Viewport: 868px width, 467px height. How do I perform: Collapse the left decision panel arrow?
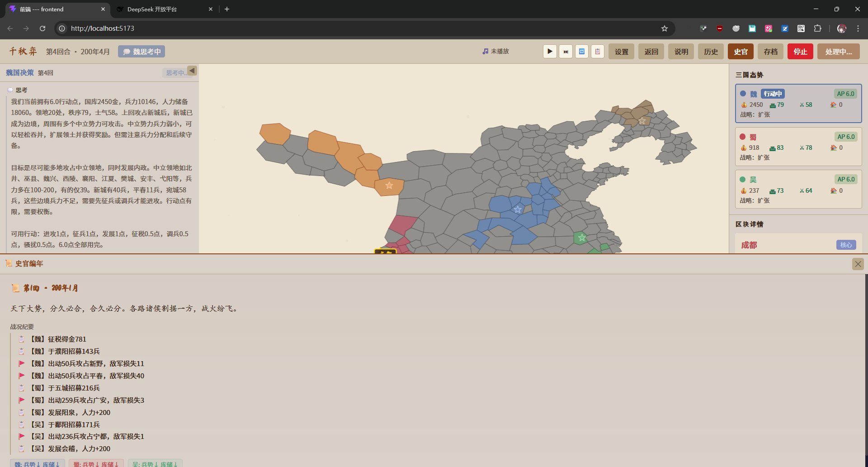[192, 71]
